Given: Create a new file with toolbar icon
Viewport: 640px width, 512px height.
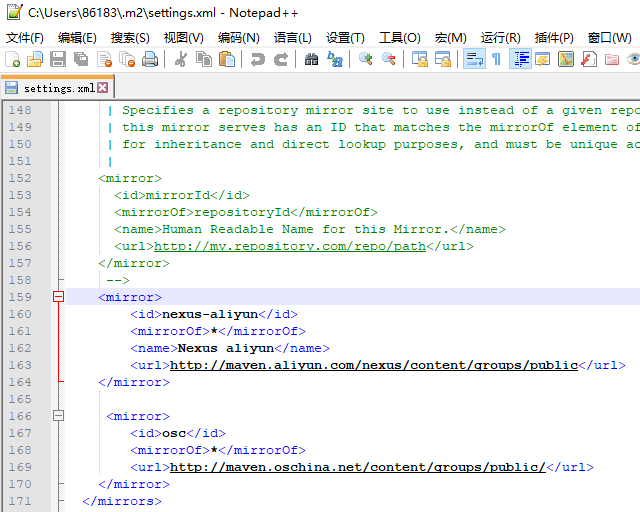Looking at the screenshot, I should tap(13, 60).
